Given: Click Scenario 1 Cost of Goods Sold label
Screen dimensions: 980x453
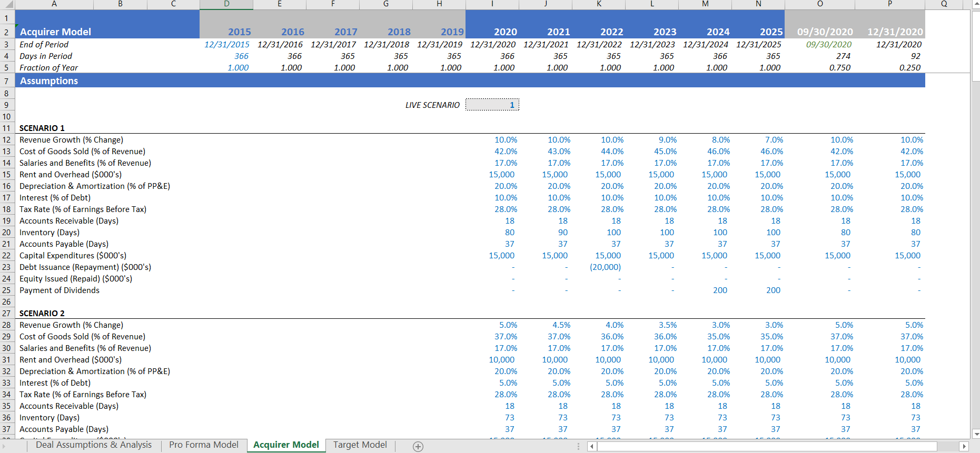Looking at the screenshot, I should point(82,152).
